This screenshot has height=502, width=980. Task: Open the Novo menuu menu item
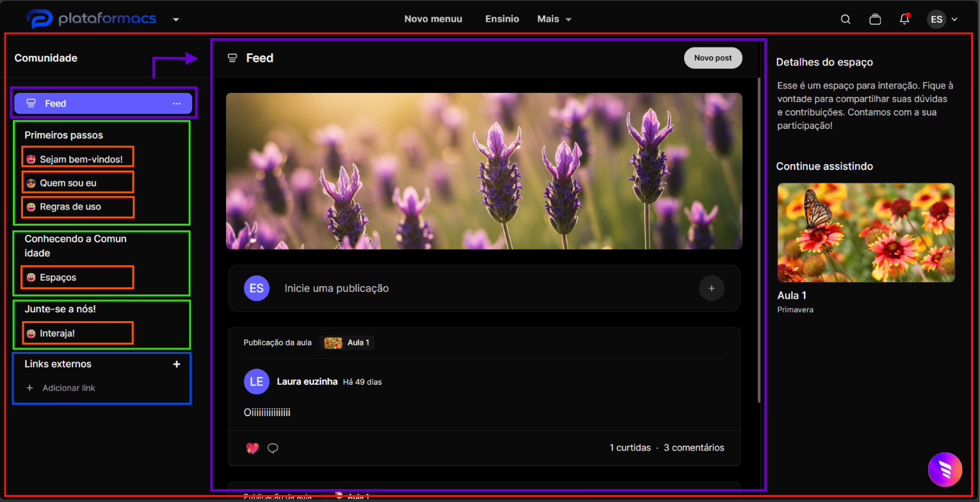433,19
